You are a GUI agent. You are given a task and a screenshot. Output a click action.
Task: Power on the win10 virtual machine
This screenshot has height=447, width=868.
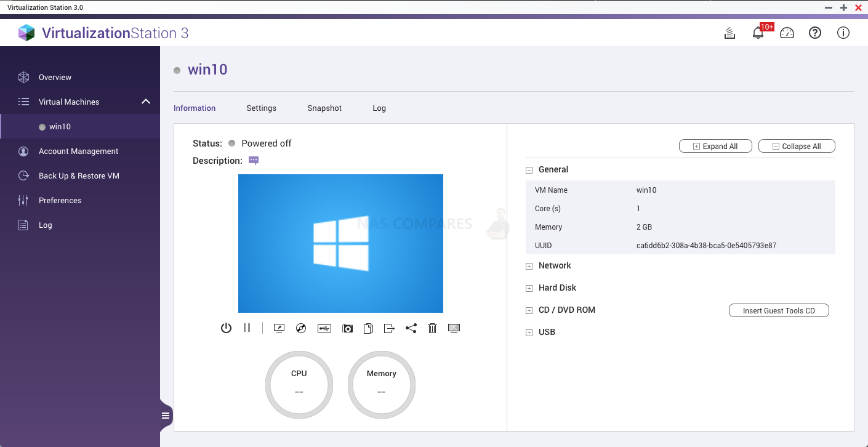click(226, 328)
